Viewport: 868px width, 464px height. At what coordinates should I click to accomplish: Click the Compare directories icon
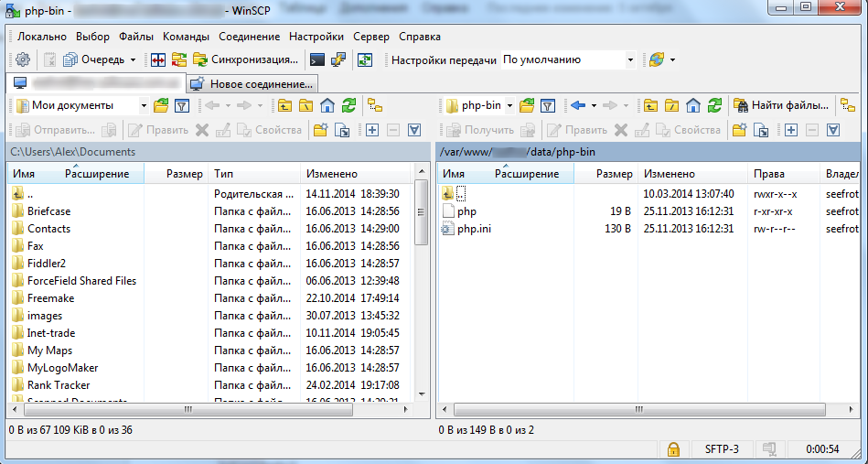click(x=158, y=59)
